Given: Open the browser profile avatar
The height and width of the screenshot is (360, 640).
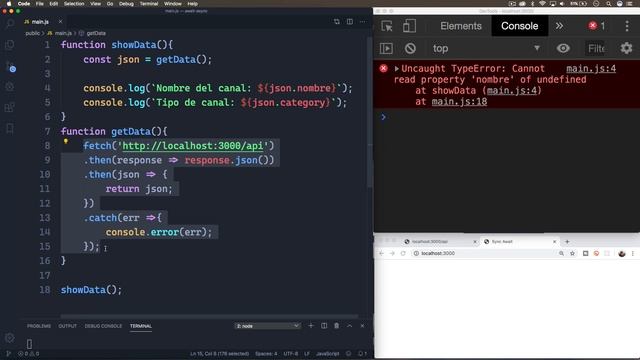Looking at the screenshot, I should point(622,253).
